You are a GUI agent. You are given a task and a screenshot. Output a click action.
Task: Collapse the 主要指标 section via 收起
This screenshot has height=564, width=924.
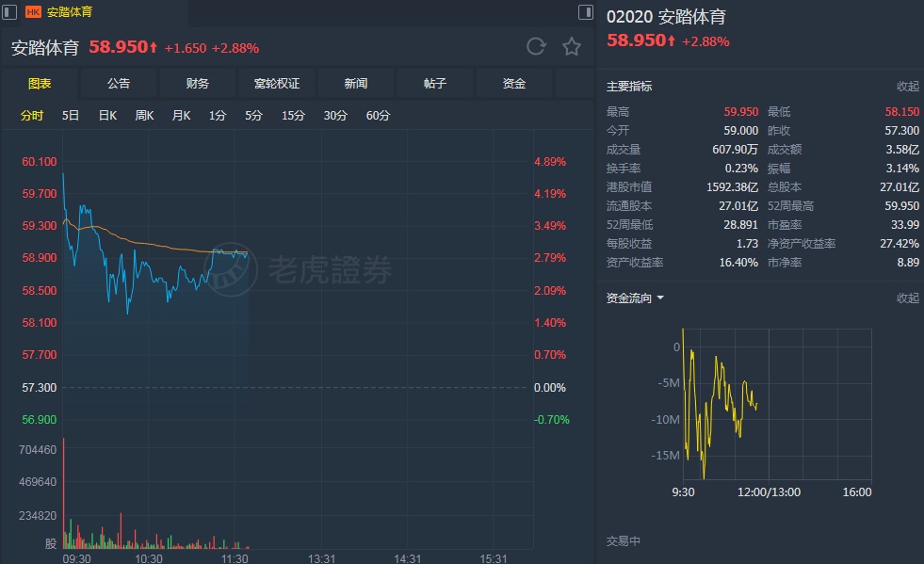(x=907, y=87)
